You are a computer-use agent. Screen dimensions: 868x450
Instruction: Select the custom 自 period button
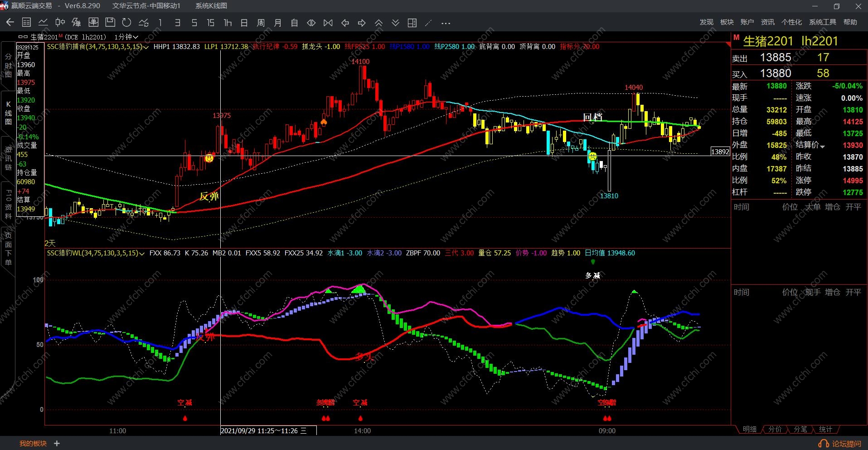(x=294, y=23)
